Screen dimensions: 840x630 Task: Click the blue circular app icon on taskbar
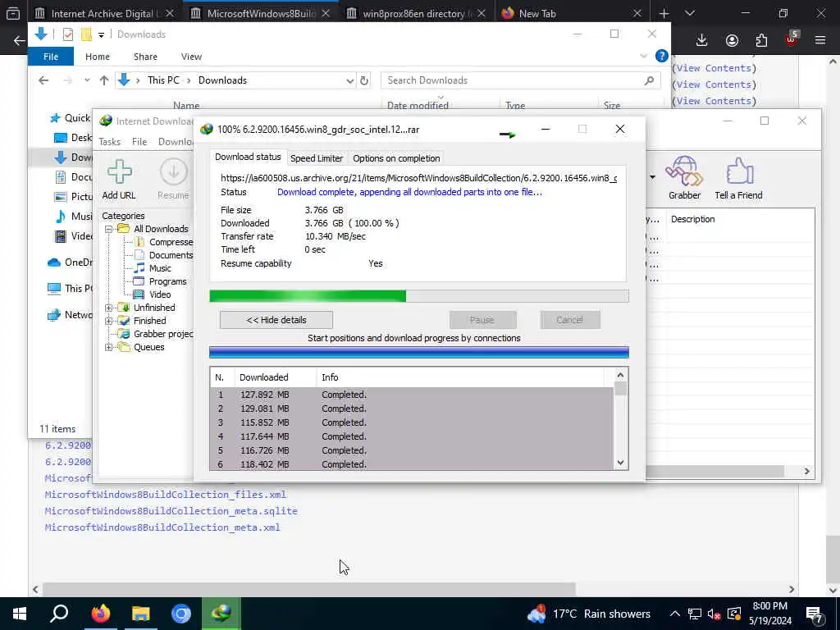181,614
